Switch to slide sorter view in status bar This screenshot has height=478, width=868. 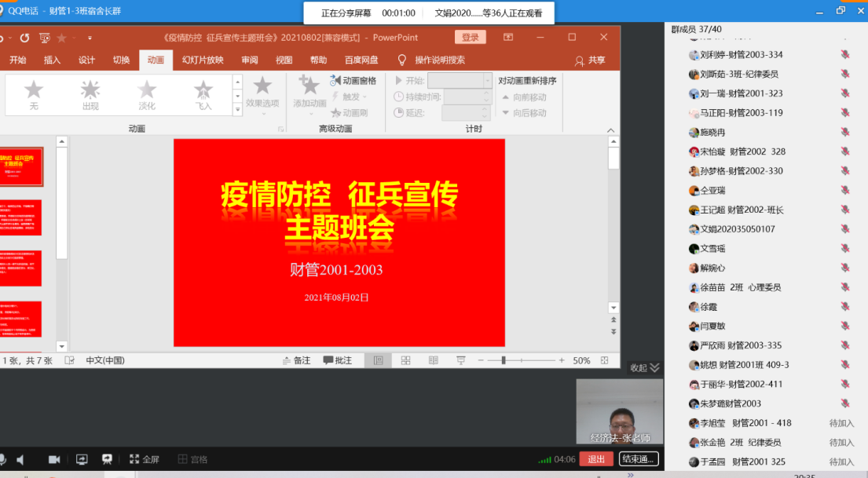pyautogui.click(x=405, y=360)
